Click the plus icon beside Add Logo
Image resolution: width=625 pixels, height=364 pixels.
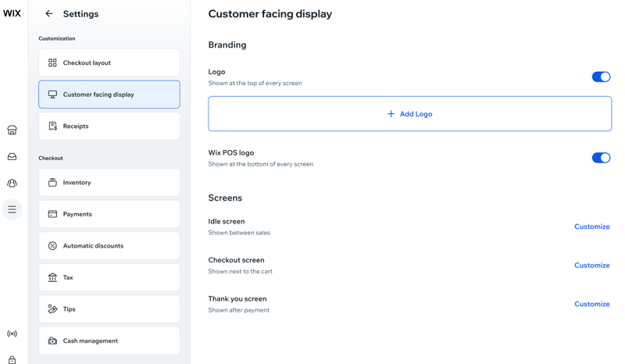391,114
